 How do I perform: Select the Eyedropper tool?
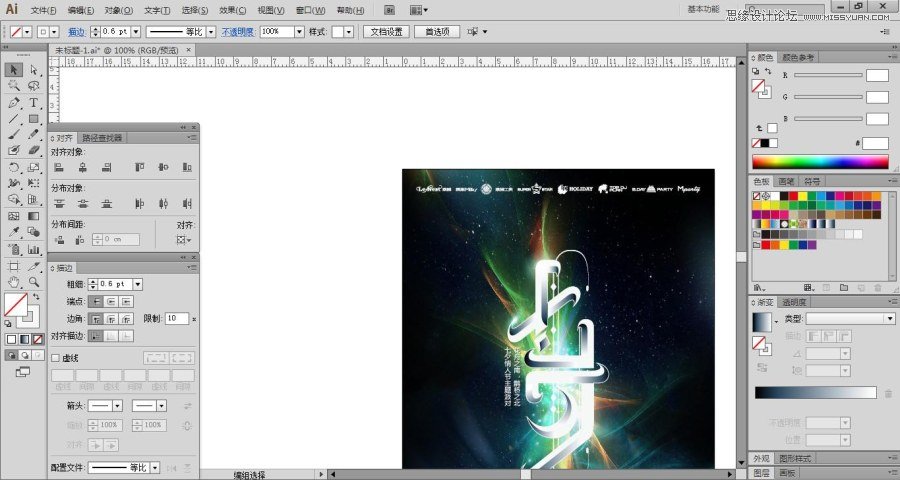pyautogui.click(x=14, y=233)
